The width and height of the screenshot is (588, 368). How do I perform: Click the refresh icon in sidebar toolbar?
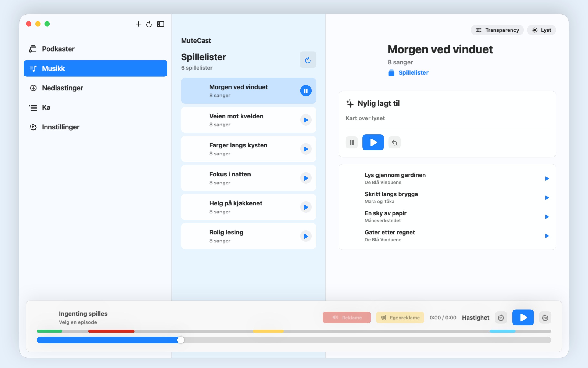coord(149,24)
